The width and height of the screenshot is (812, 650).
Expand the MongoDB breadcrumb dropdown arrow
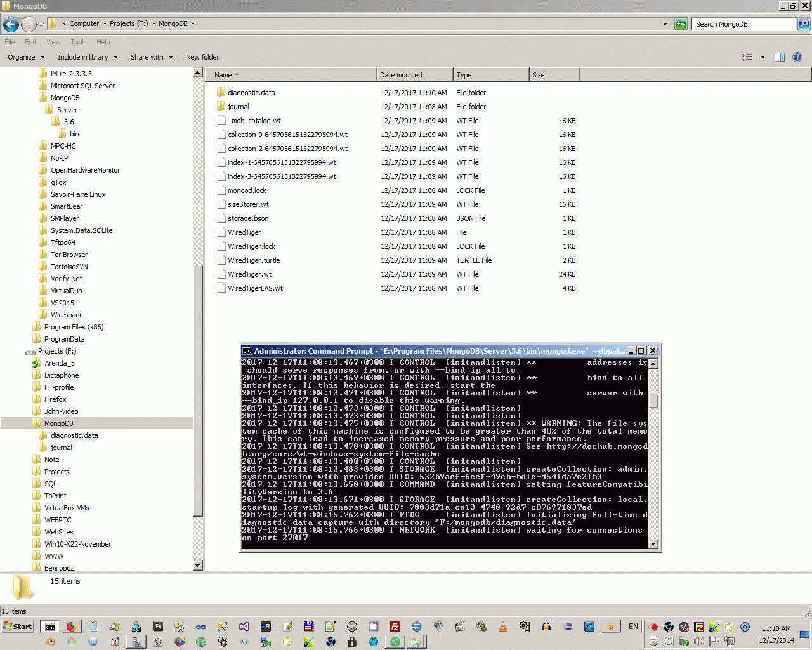(193, 24)
